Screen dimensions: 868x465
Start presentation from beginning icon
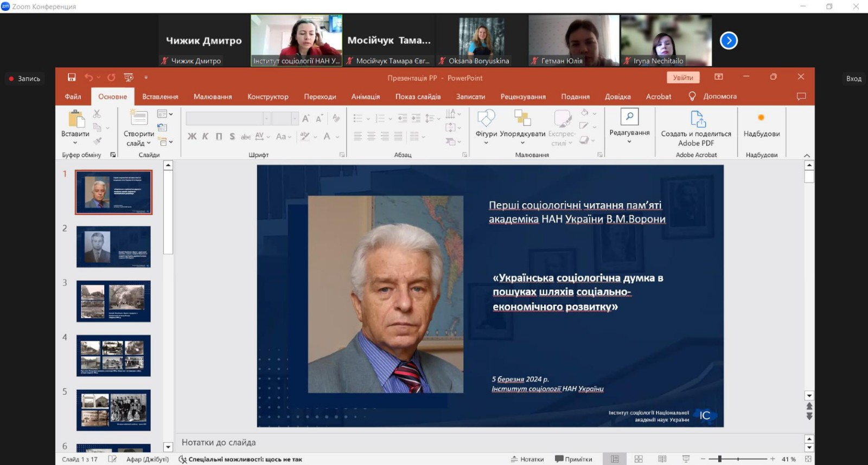click(129, 77)
